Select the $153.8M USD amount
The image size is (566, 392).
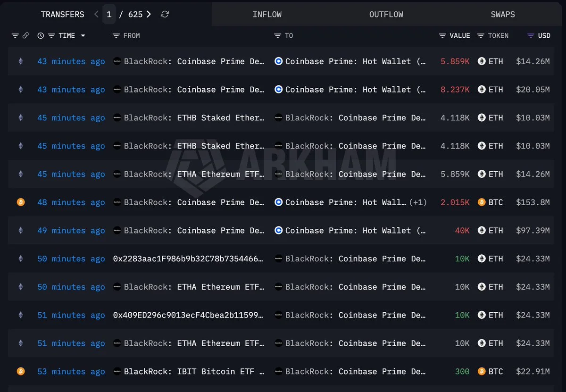click(533, 202)
